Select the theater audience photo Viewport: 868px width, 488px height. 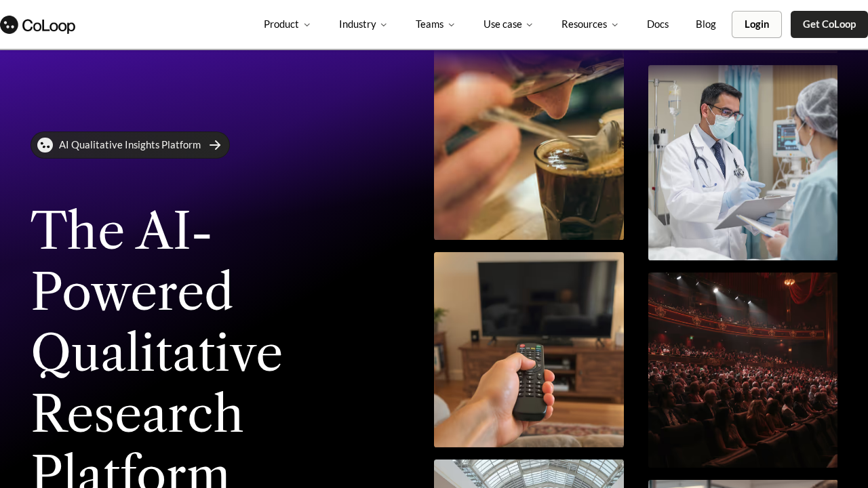tap(743, 370)
